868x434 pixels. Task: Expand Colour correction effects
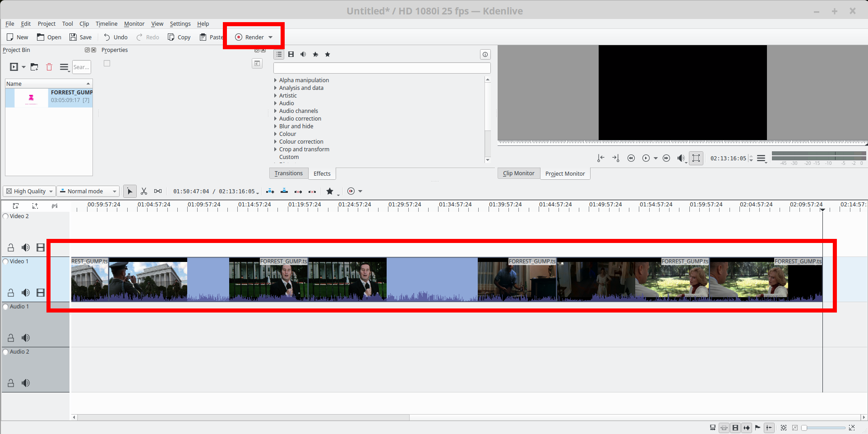tap(275, 142)
